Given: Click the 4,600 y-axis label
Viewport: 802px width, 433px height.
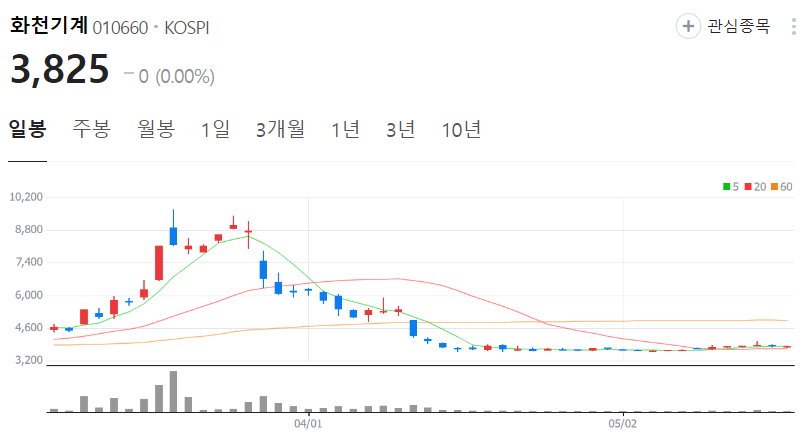Looking at the screenshot, I should (x=29, y=328).
